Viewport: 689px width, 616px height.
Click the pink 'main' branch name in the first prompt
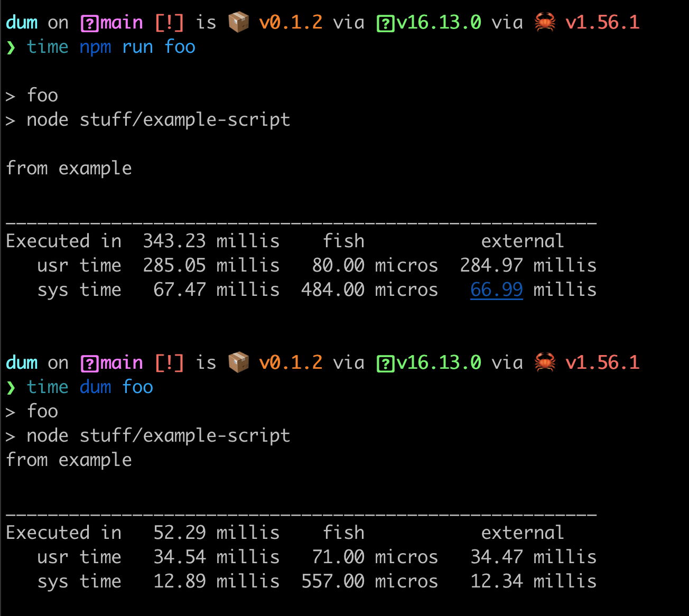tap(122, 22)
